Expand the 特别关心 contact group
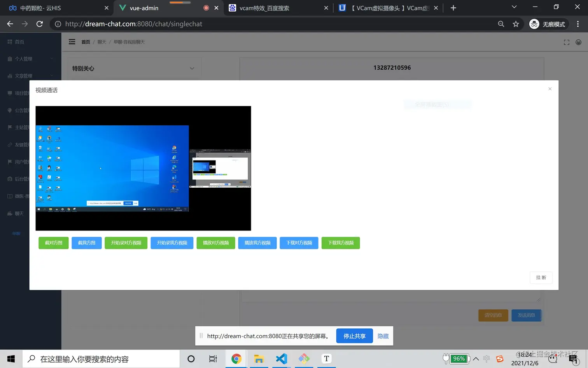The height and width of the screenshot is (368, 588). [x=133, y=68]
